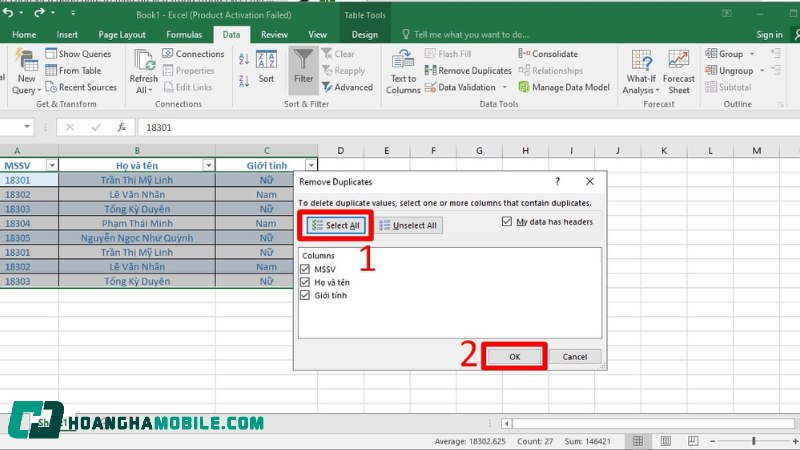Click Text to Columns

[403, 72]
